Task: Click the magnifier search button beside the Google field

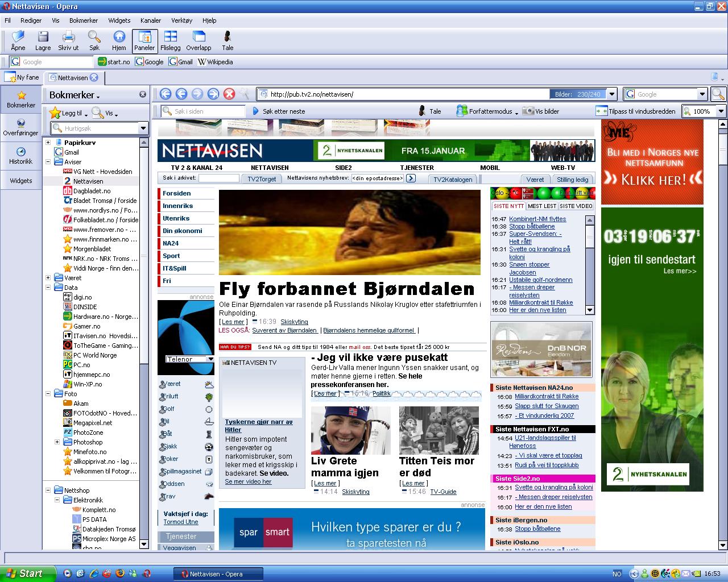Action: click(x=718, y=94)
